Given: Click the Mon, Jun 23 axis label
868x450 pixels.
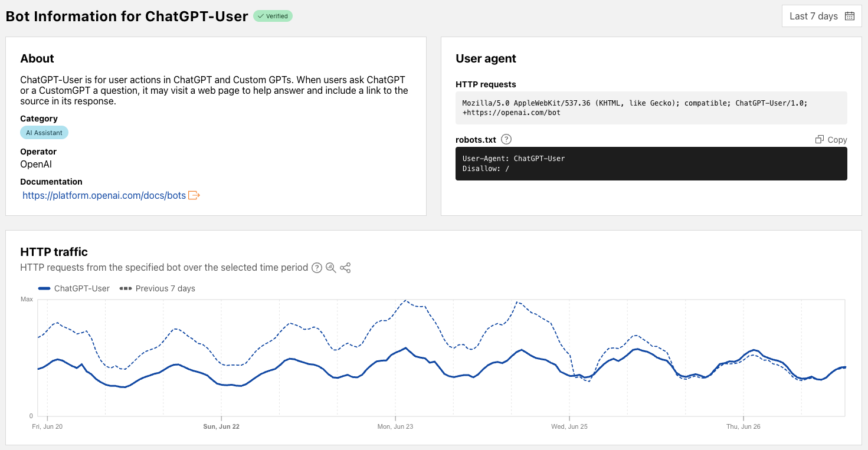Looking at the screenshot, I should [x=395, y=426].
